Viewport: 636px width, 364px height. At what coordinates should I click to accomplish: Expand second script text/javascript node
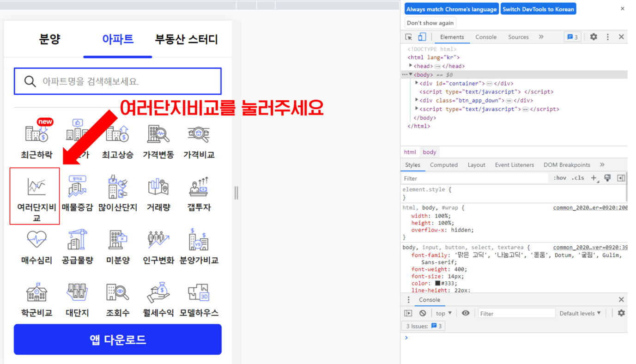point(417,109)
